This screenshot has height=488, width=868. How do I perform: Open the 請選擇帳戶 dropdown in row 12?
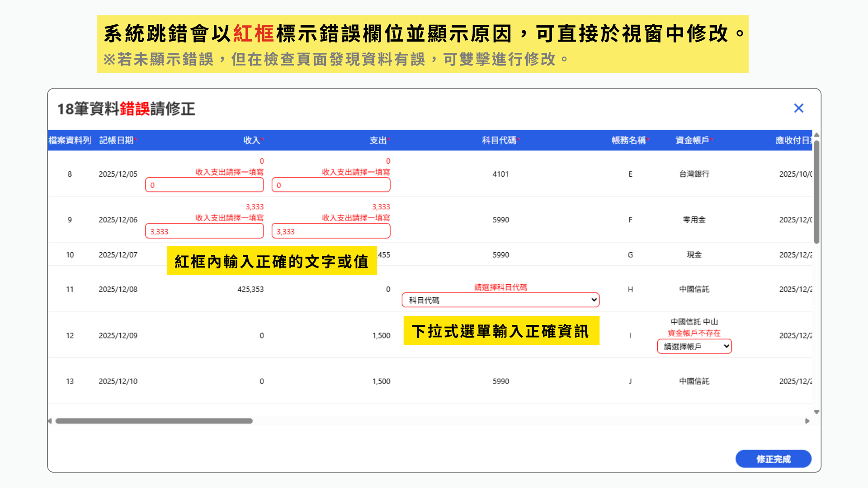(694, 347)
